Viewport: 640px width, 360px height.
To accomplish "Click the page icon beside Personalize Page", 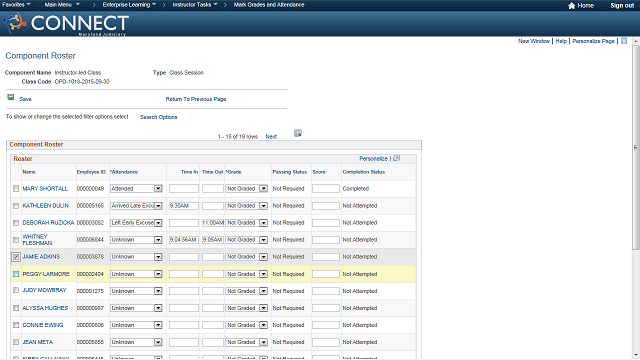I will coord(624,41).
